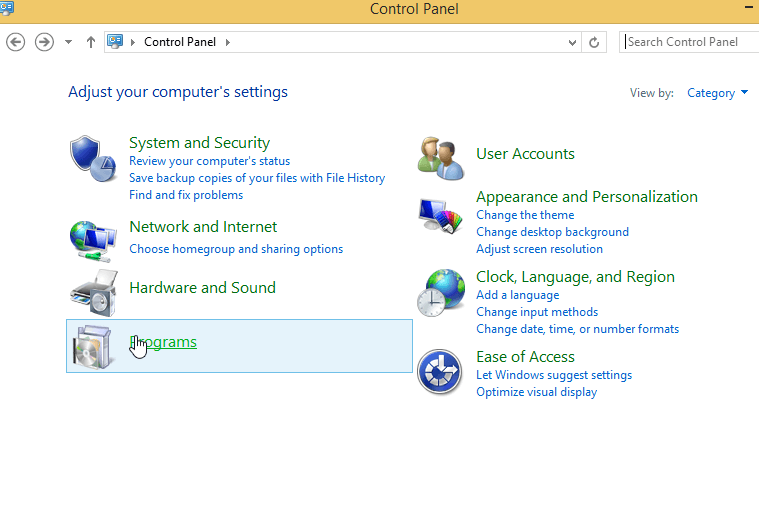Open Clock, Language, and Region category

point(575,277)
